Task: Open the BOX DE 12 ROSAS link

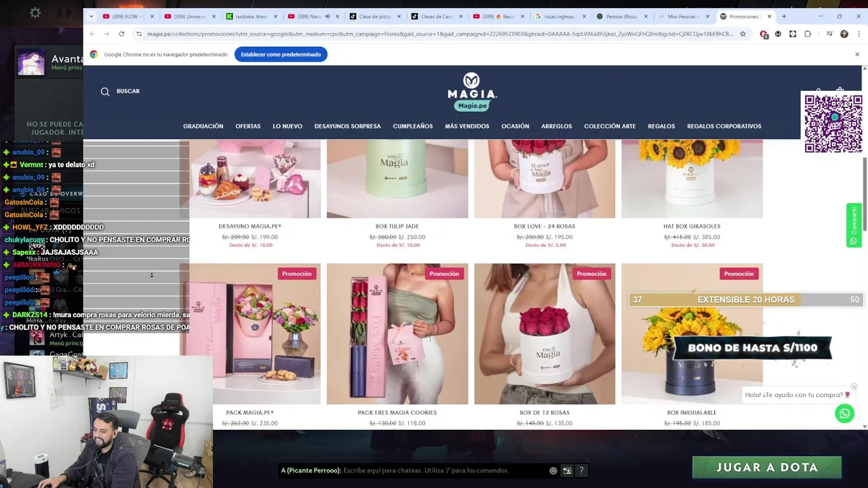Action: coord(544,412)
